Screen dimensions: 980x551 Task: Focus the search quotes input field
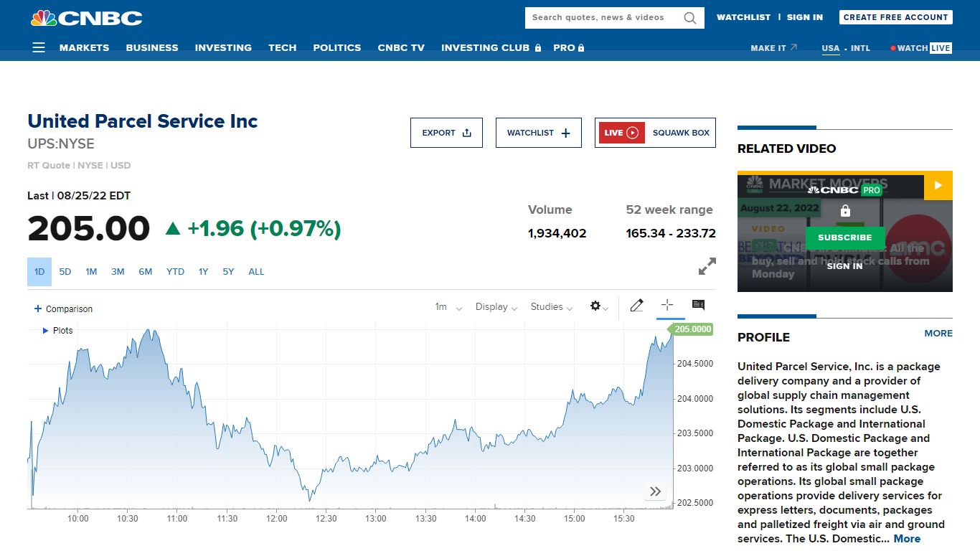[603, 18]
